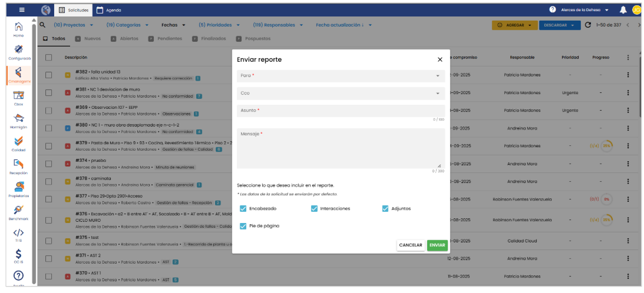Open Alerces de la Dehesa project selector

[x=585, y=10]
